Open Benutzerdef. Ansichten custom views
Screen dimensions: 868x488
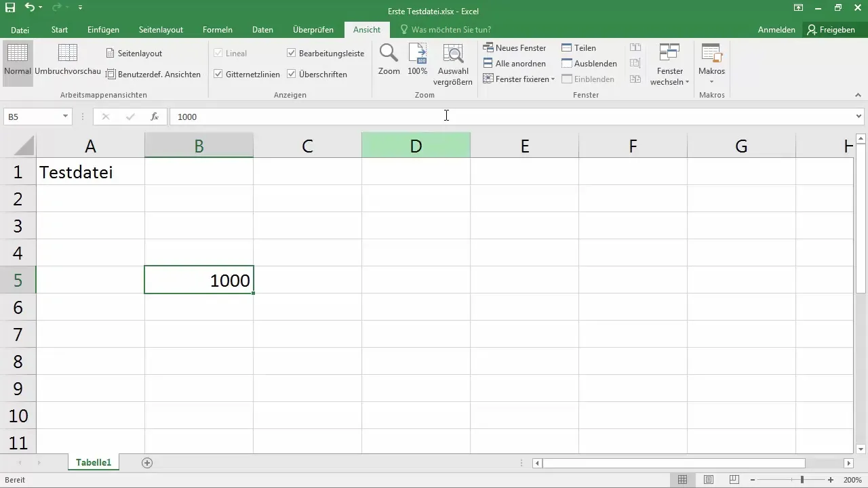coord(153,75)
